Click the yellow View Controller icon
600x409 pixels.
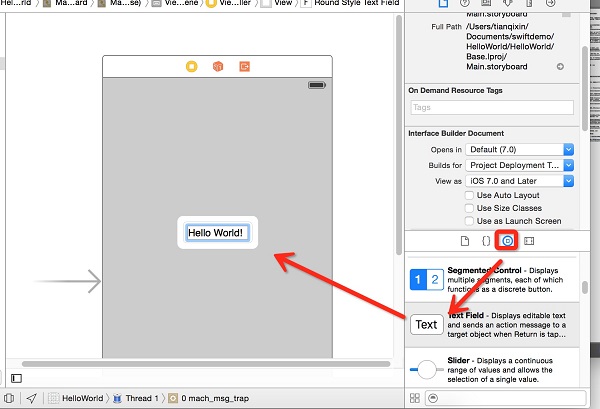(x=191, y=67)
